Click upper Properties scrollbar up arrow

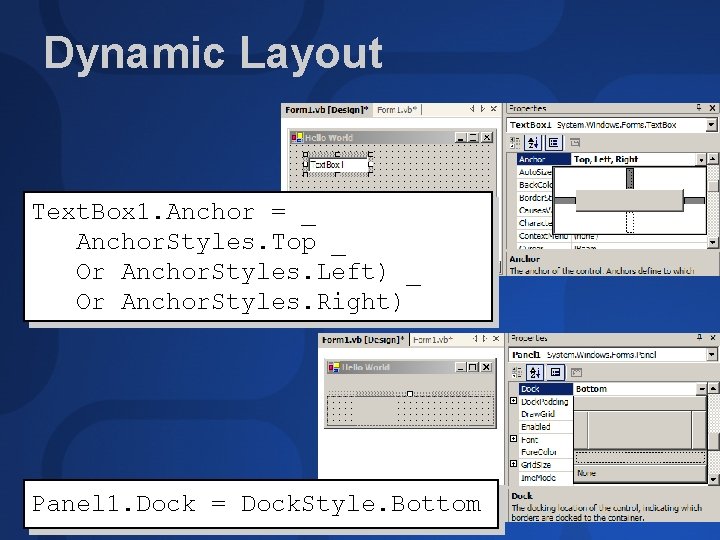tap(712, 159)
